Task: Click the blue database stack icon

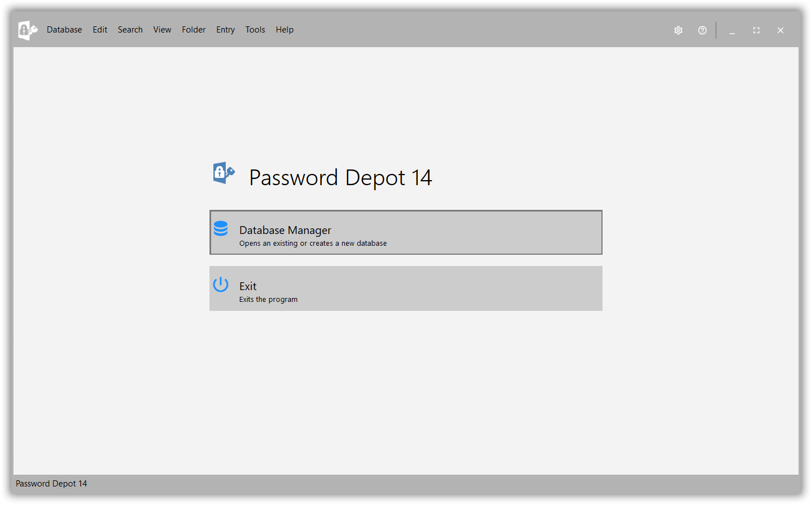Action: click(221, 228)
